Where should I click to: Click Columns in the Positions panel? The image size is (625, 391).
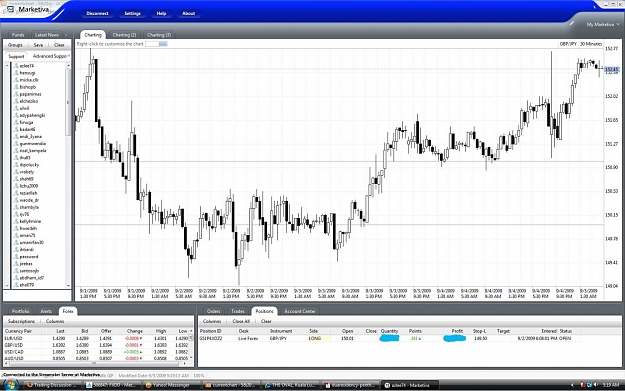pyautogui.click(x=212, y=321)
